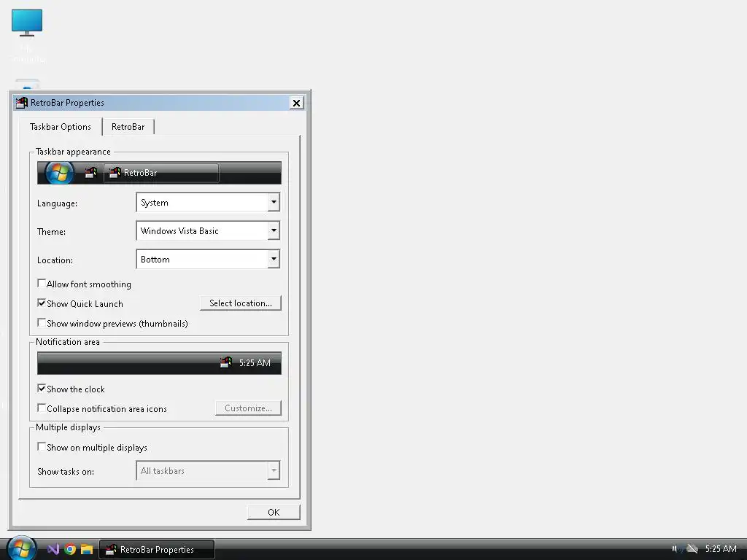Image resolution: width=747 pixels, height=560 pixels.
Task: Click the 5:25 AM taskbar clock
Action: 721,549
